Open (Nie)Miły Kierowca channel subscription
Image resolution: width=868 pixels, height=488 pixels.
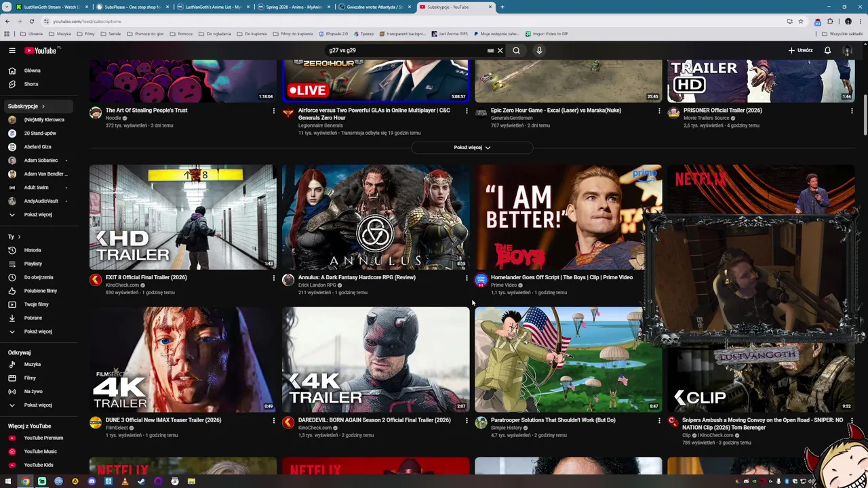(38, 120)
